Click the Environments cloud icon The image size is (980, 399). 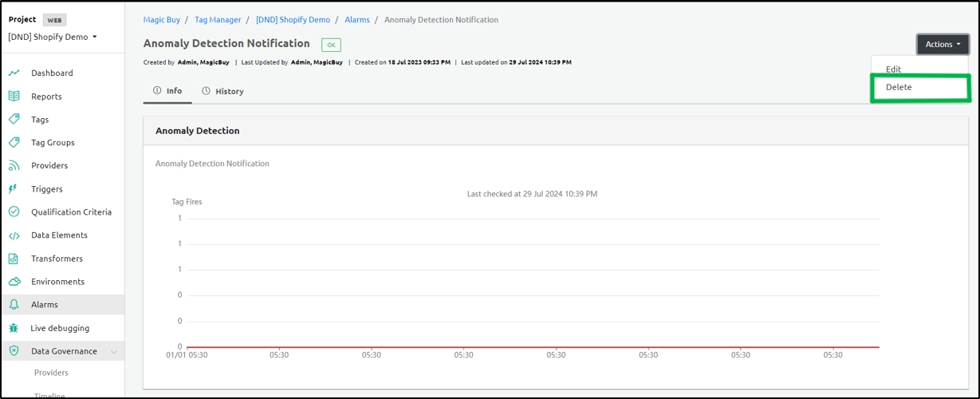pos(14,282)
